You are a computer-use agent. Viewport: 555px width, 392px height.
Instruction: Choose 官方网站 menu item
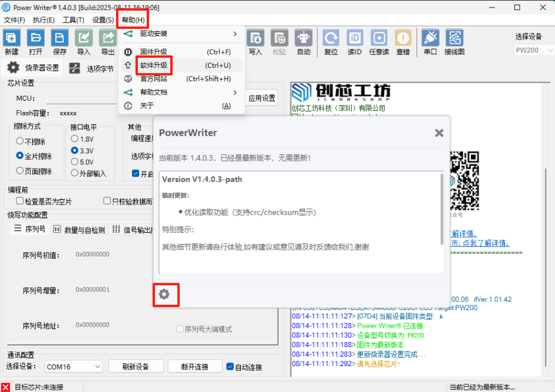181,78
